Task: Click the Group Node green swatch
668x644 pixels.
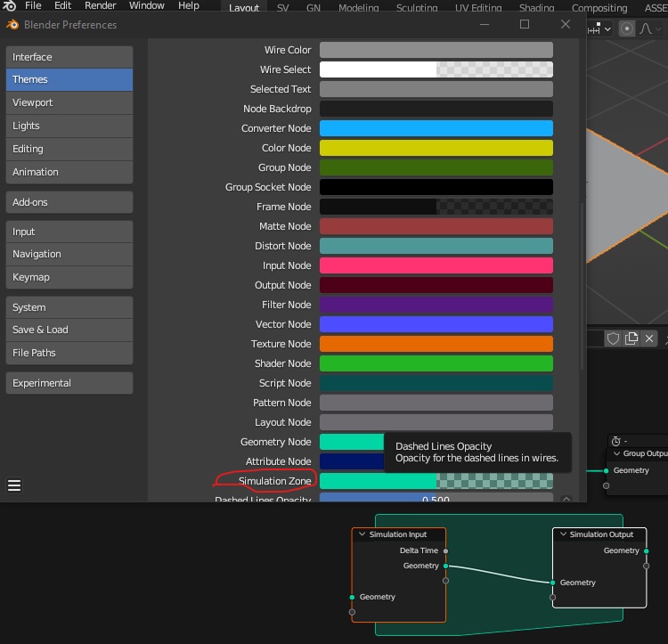Action: point(436,167)
